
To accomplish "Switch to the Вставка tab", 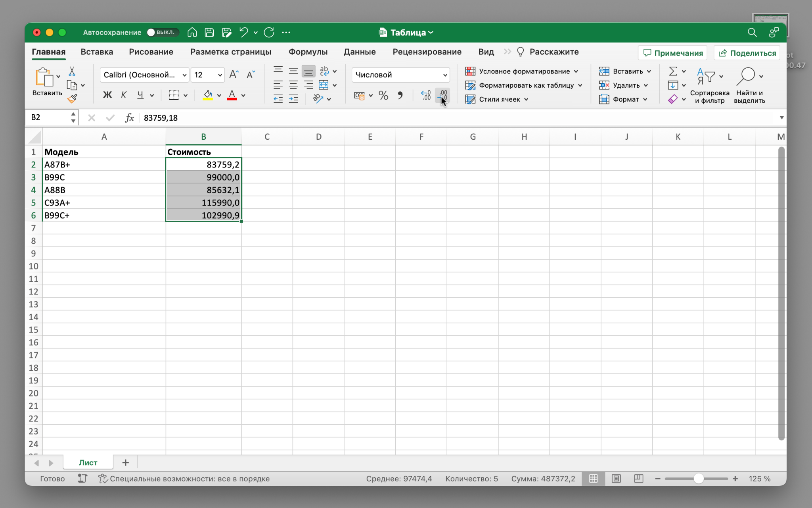I will 97,52.
